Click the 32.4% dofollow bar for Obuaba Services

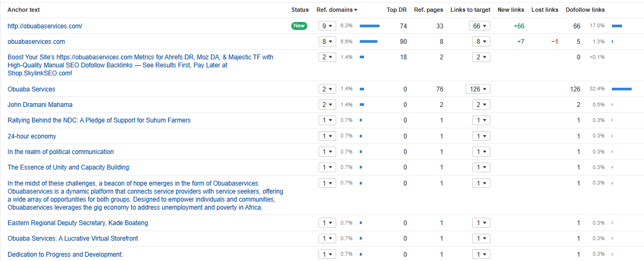622,89
